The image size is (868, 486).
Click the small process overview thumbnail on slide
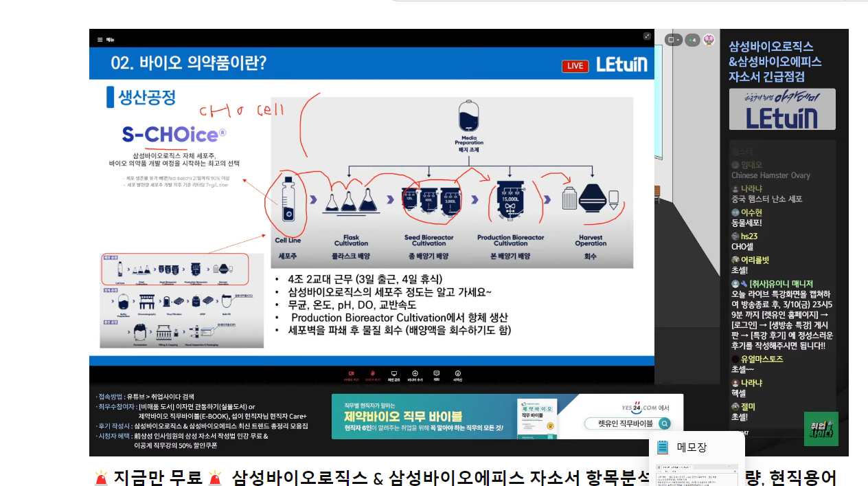click(181, 300)
